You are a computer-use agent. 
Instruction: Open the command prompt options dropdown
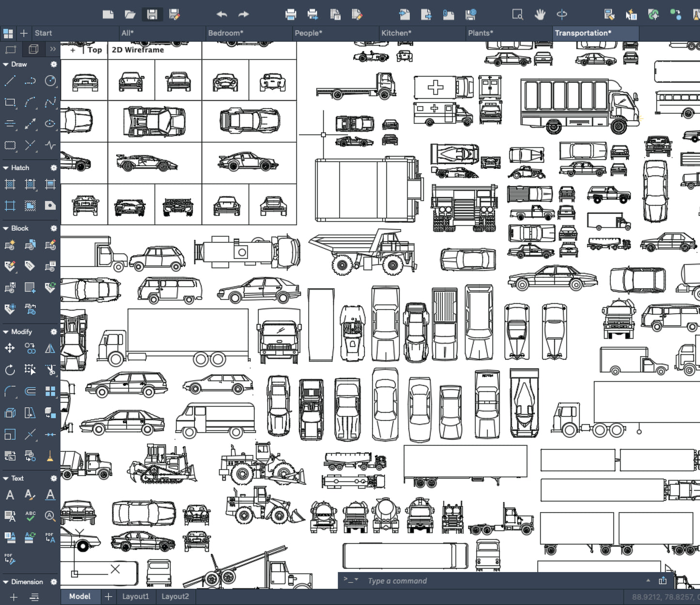tap(351, 580)
